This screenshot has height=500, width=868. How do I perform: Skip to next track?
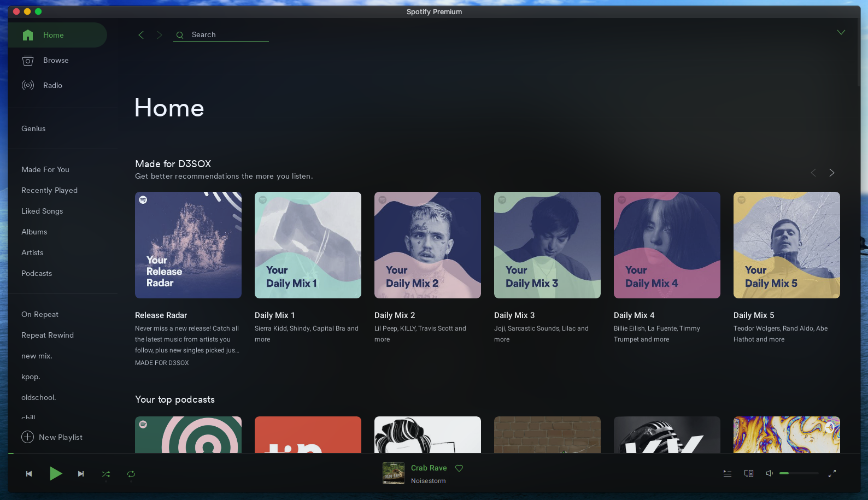(x=81, y=474)
